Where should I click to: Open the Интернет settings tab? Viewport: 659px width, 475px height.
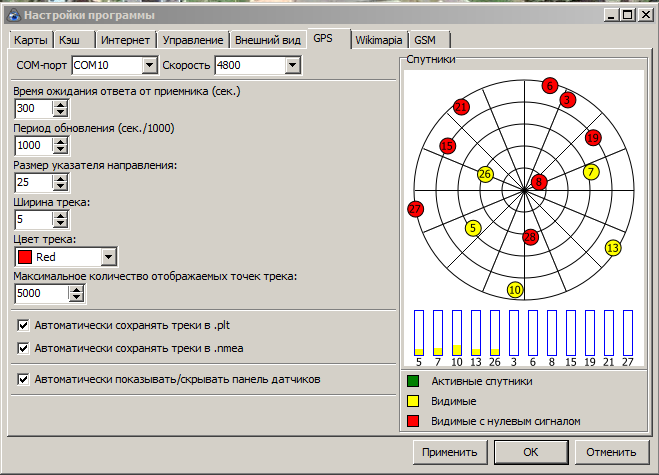(x=126, y=40)
